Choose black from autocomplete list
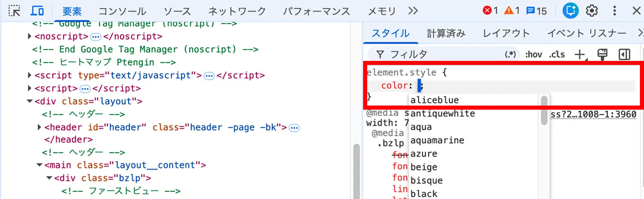This screenshot has width=644, height=199. click(x=474, y=193)
